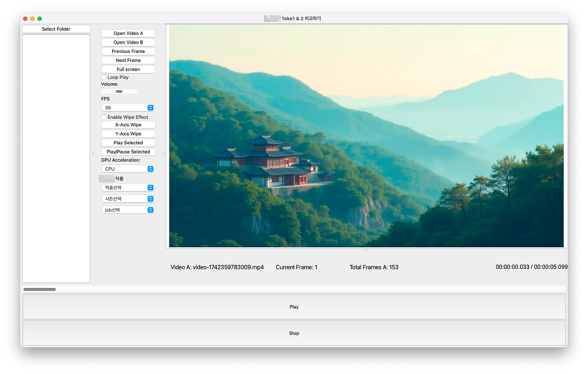
Task: Expand the 시즌선택 dropdown
Action: [x=128, y=198]
